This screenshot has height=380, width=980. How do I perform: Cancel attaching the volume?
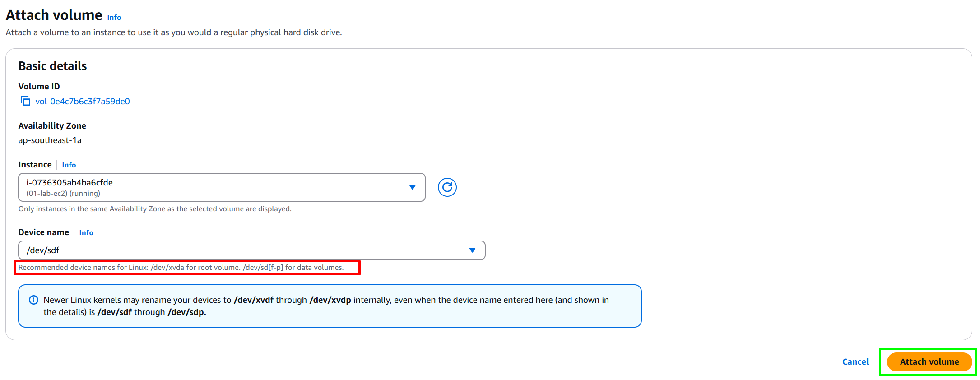[x=855, y=361]
